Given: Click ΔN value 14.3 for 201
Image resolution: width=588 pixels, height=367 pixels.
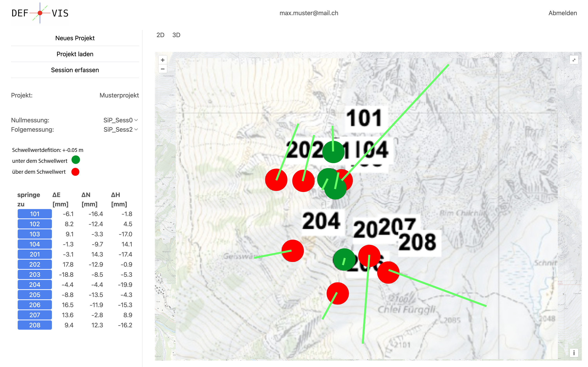Looking at the screenshot, I should click(97, 254).
